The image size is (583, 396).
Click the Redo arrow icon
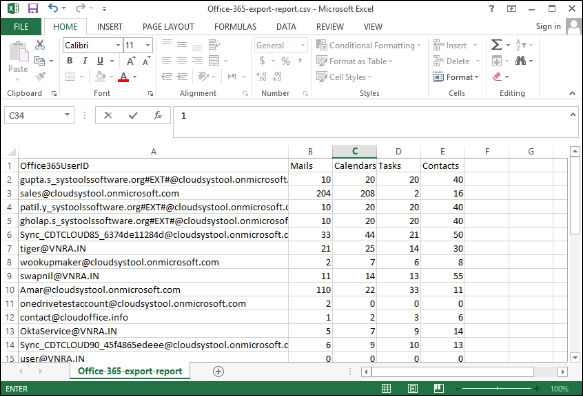point(80,8)
